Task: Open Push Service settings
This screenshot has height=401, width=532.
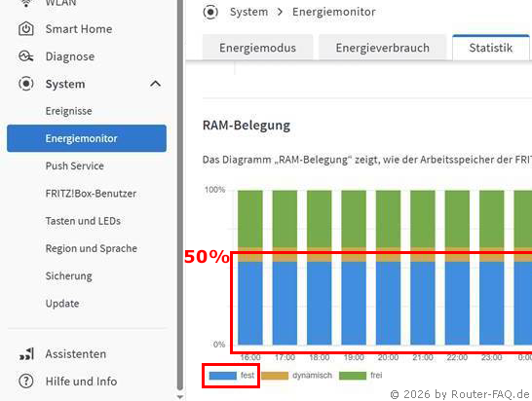Action: point(75,166)
